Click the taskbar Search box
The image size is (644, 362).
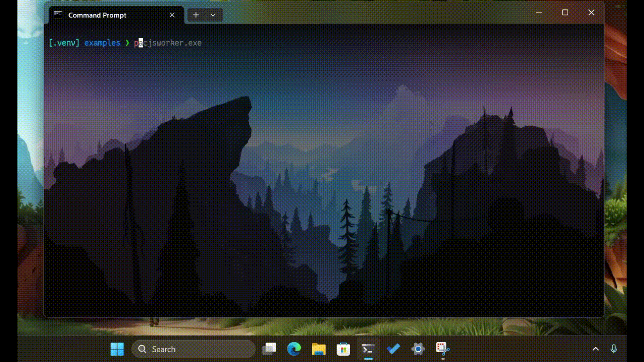coord(194,349)
